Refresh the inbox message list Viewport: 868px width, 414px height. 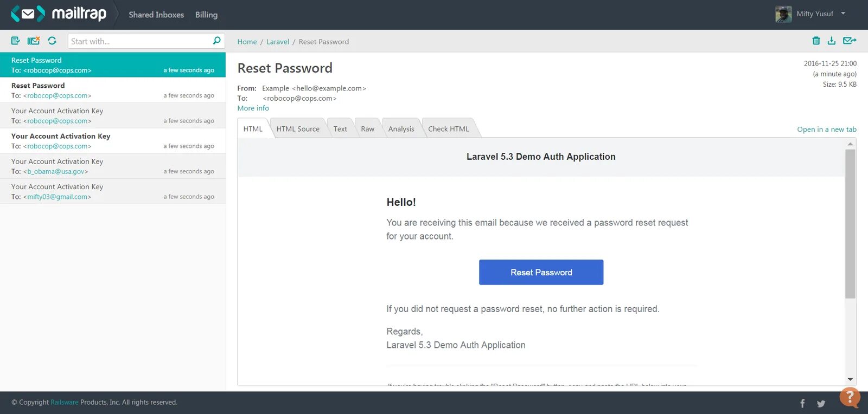(52, 41)
